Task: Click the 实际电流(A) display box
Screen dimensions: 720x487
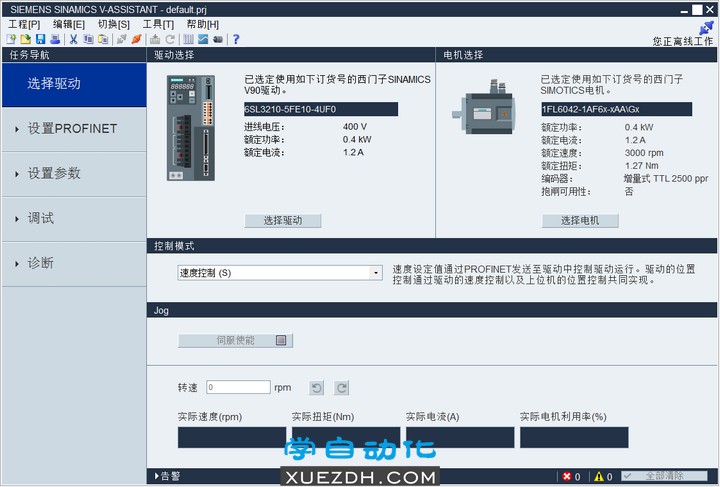Action: click(x=460, y=437)
